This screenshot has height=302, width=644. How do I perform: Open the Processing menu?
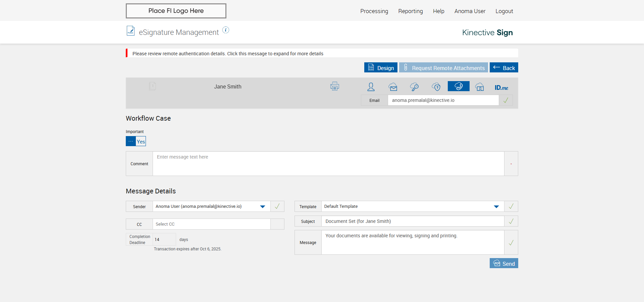tap(374, 11)
